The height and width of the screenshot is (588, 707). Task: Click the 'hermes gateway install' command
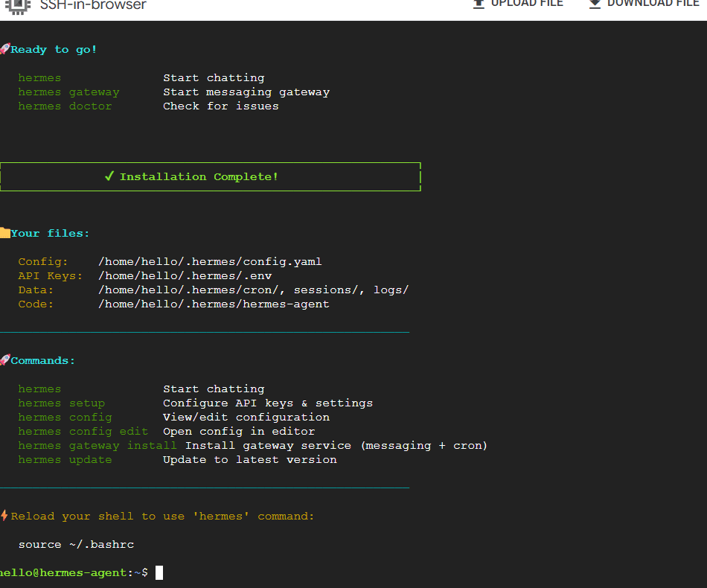point(97,446)
